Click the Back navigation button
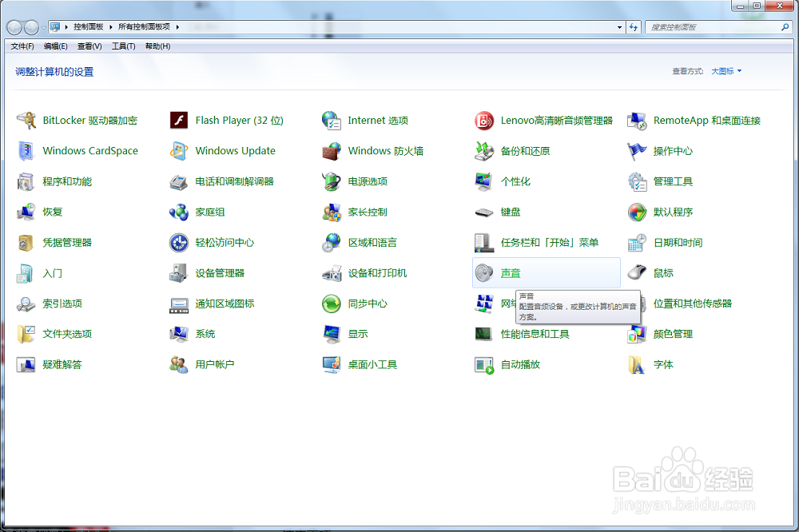This screenshot has width=799, height=532. point(14,27)
